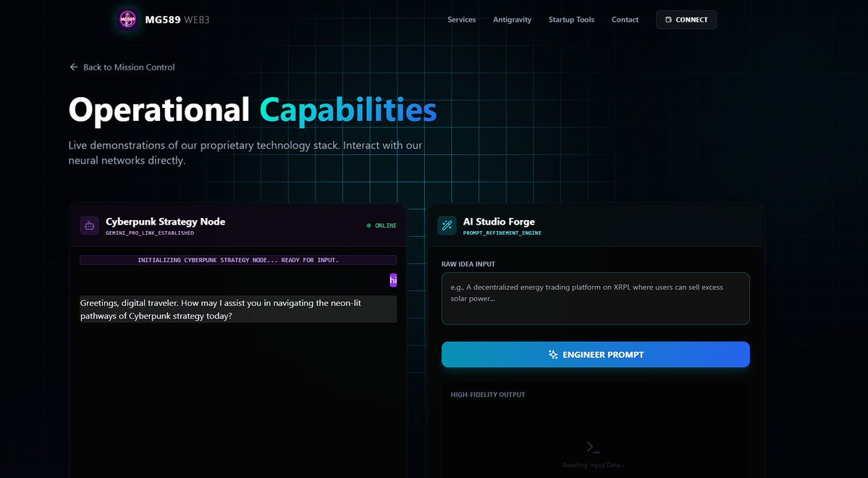Click the RAW IDEA INPUT label

coord(468,264)
